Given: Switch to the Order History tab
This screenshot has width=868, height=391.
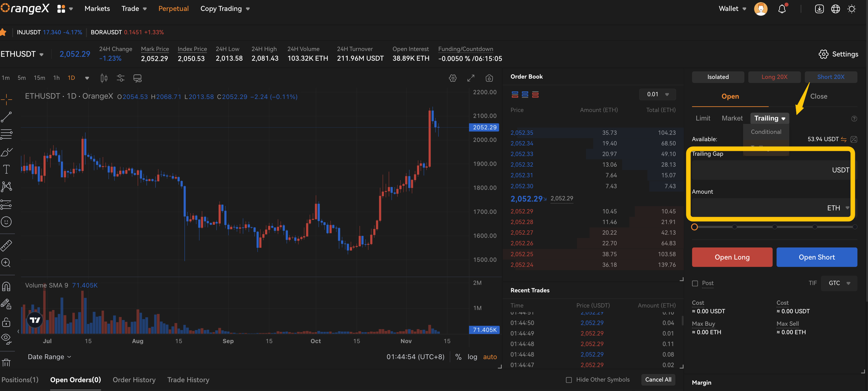Looking at the screenshot, I should pos(134,380).
